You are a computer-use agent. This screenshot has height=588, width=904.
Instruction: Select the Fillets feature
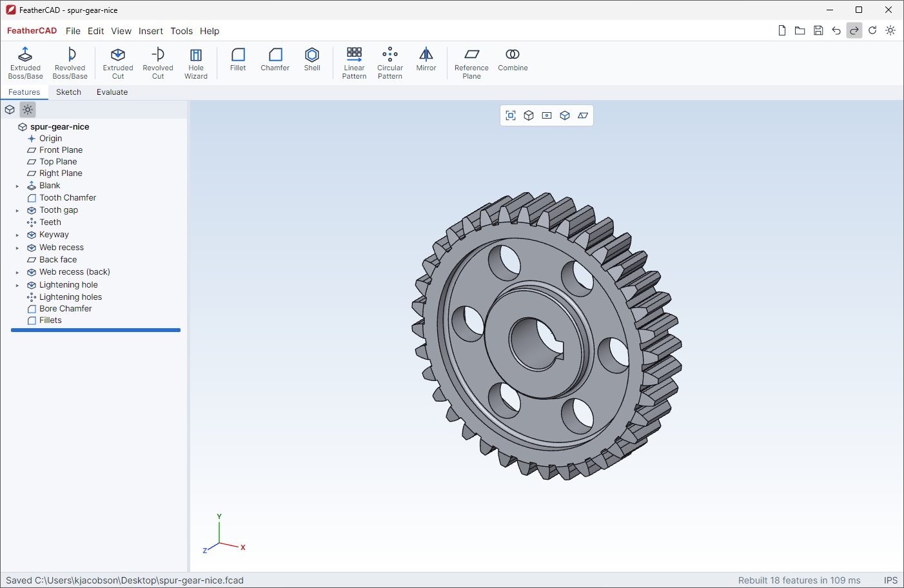[50, 320]
